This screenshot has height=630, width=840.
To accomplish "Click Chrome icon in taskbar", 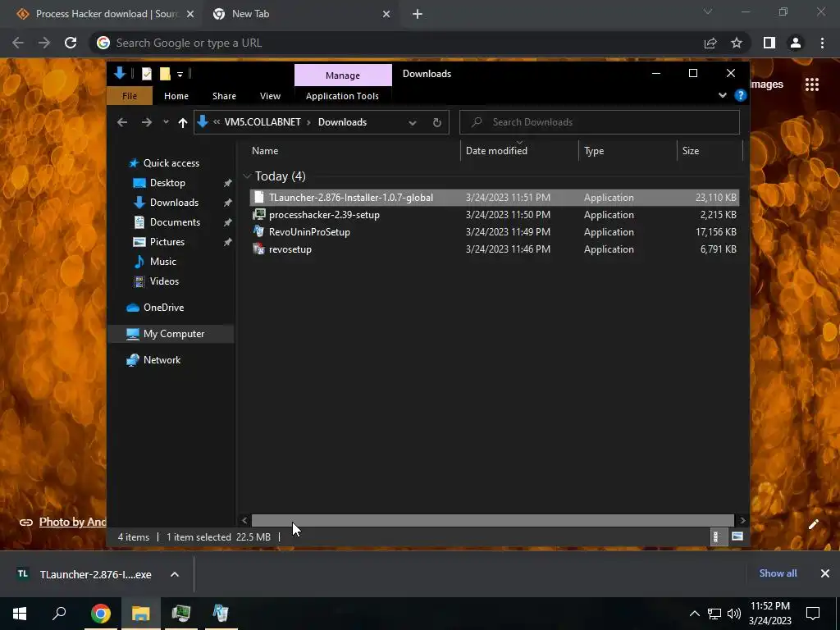I will (100, 613).
